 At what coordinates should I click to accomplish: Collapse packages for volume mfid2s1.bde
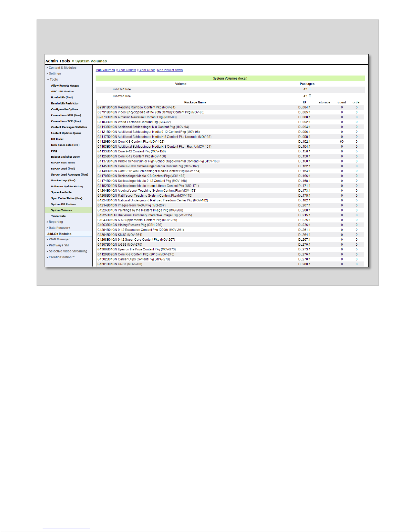point(310,96)
